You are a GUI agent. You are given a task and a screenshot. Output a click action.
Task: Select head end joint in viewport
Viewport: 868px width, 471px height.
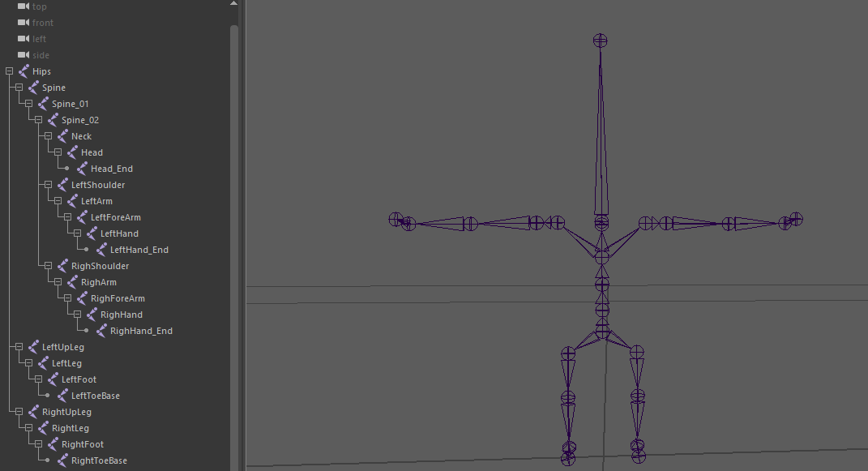tap(600, 41)
